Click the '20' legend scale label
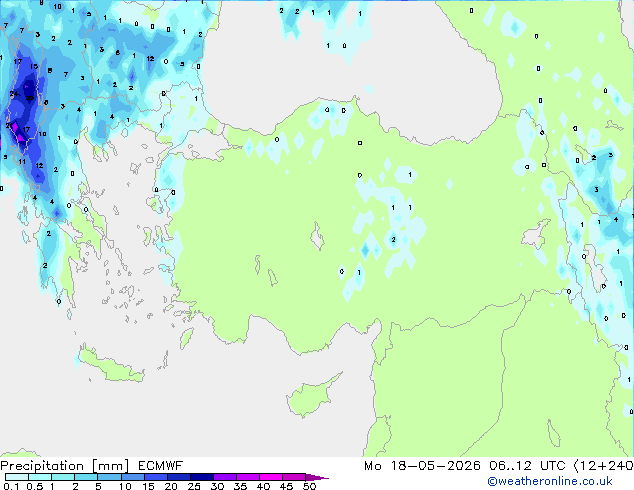 click(x=171, y=486)
